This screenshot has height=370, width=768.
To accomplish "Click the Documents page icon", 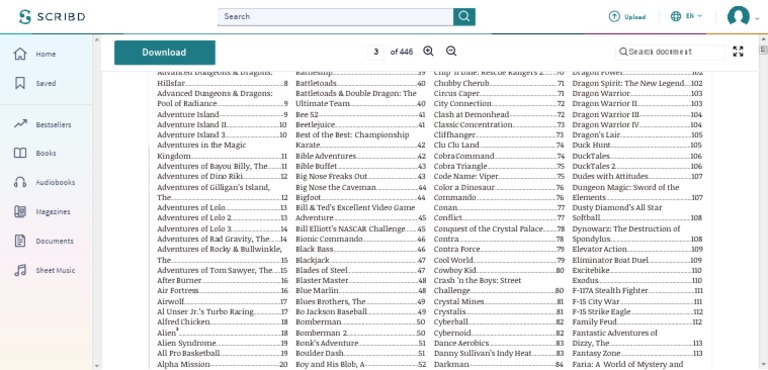I will tap(20, 241).
